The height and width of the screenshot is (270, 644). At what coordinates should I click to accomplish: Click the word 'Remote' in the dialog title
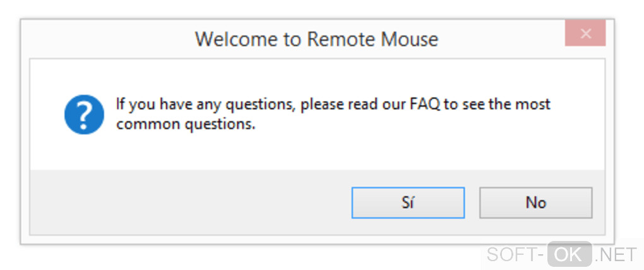click(x=340, y=39)
